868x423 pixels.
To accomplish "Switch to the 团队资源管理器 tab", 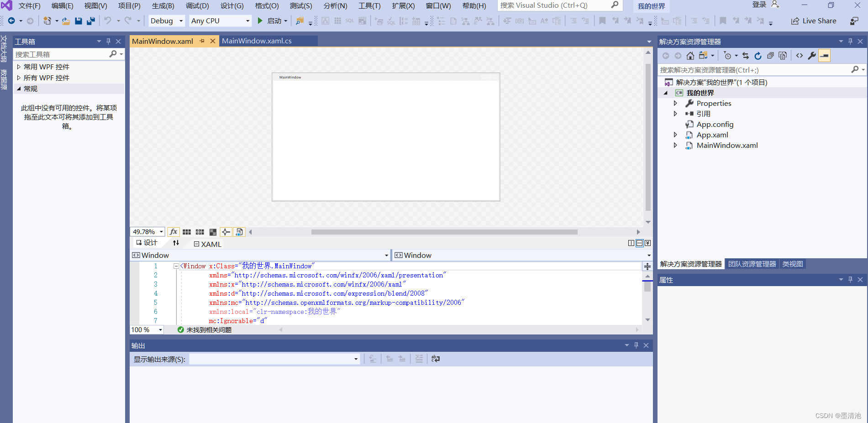I will pos(752,264).
